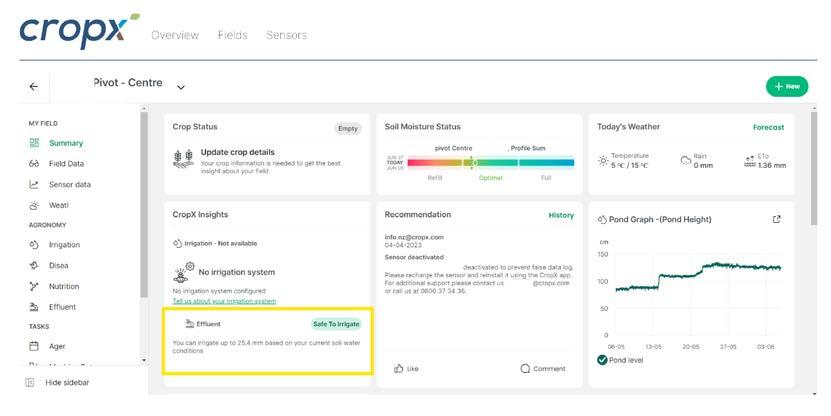Screen dimensions: 831x416
Task: Go to the Overview tab
Action: coord(175,35)
